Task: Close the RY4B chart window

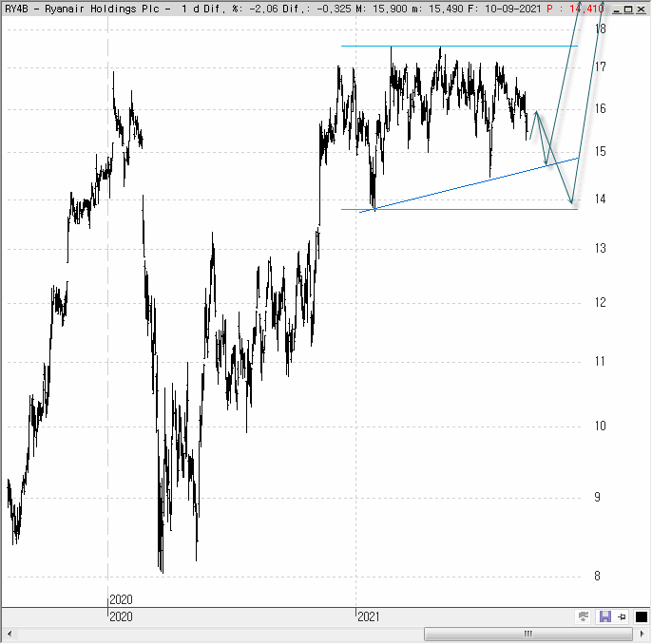Action: [641, 9]
